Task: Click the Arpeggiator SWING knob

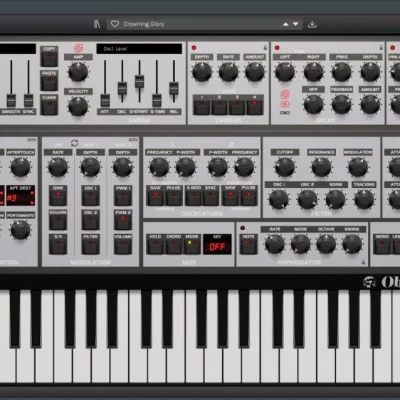Action: (352, 244)
